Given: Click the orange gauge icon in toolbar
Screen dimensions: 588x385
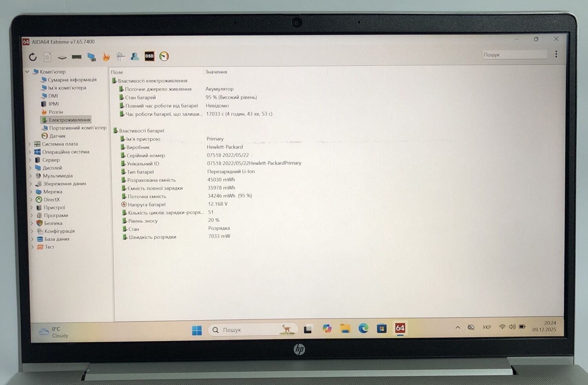Looking at the screenshot, I should coord(164,56).
